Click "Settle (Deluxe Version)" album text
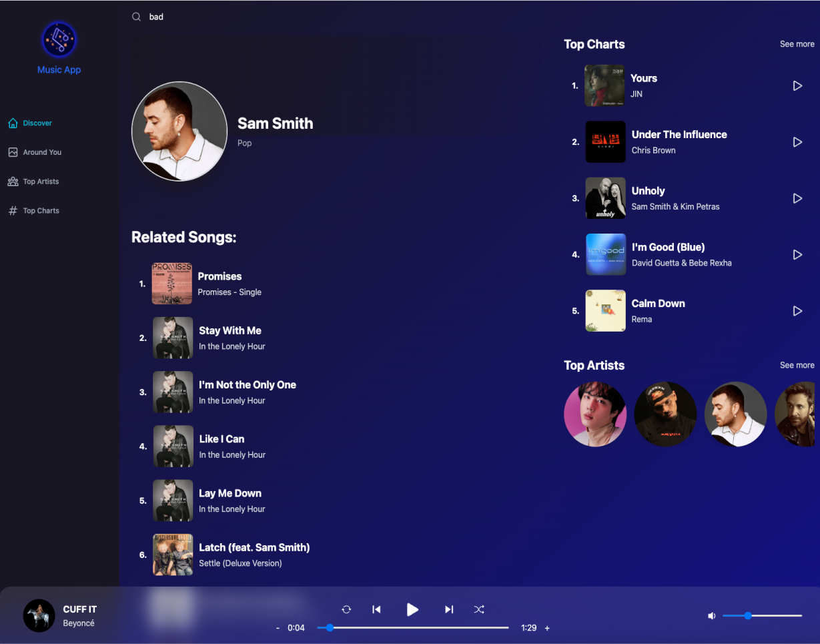 coord(240,563)
